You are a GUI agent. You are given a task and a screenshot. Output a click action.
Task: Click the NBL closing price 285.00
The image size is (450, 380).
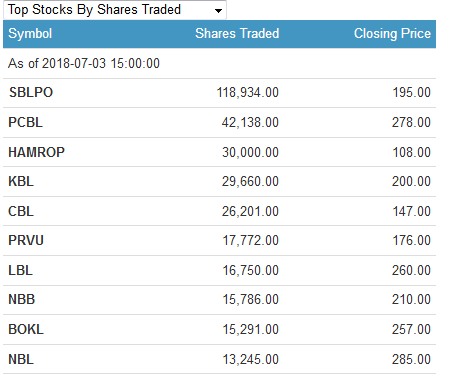pos(411,360)
